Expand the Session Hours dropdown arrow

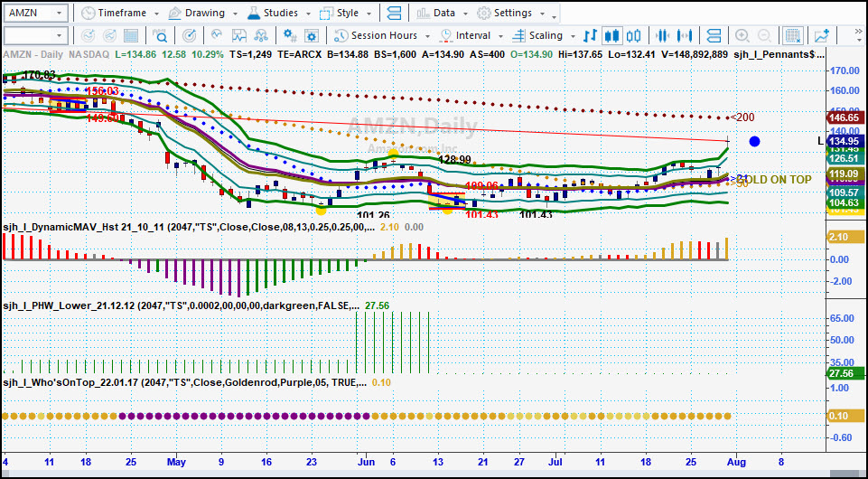(x=427, y=36)
